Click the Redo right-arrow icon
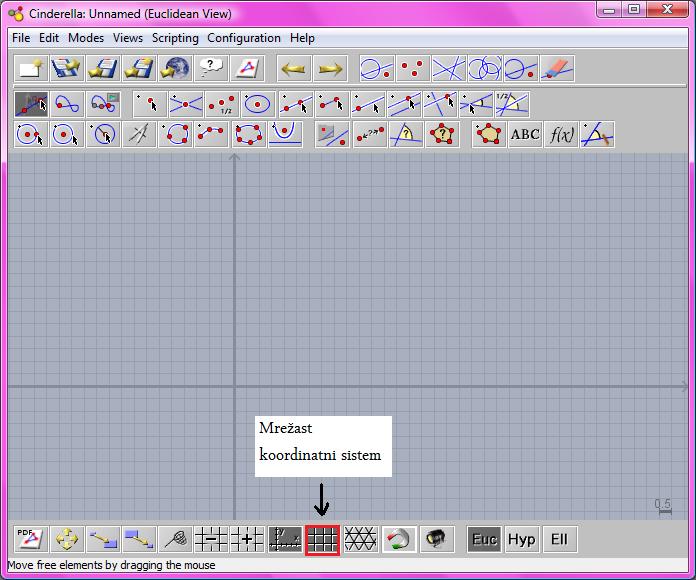 click(x=330, y=69)
